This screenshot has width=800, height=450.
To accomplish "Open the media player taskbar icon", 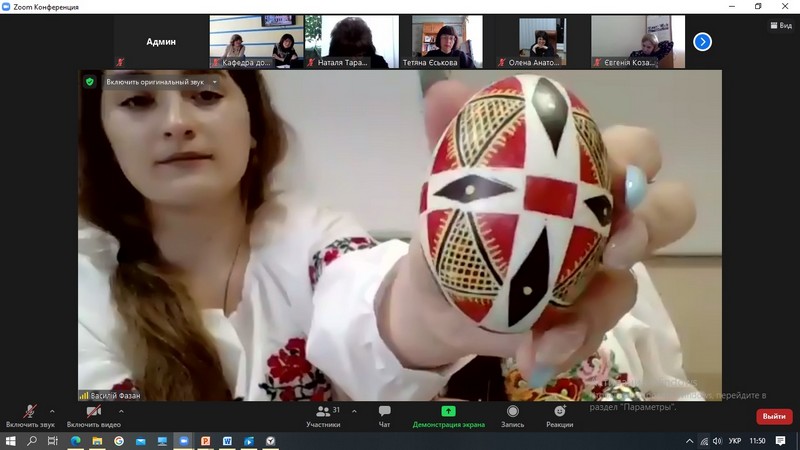I will 249,441.
